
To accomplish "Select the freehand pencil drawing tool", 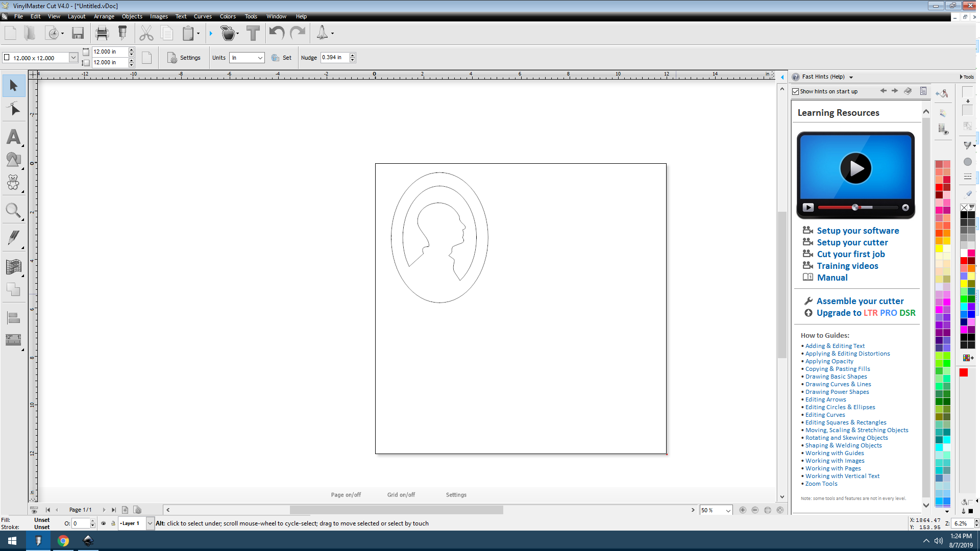I will 13,238.
